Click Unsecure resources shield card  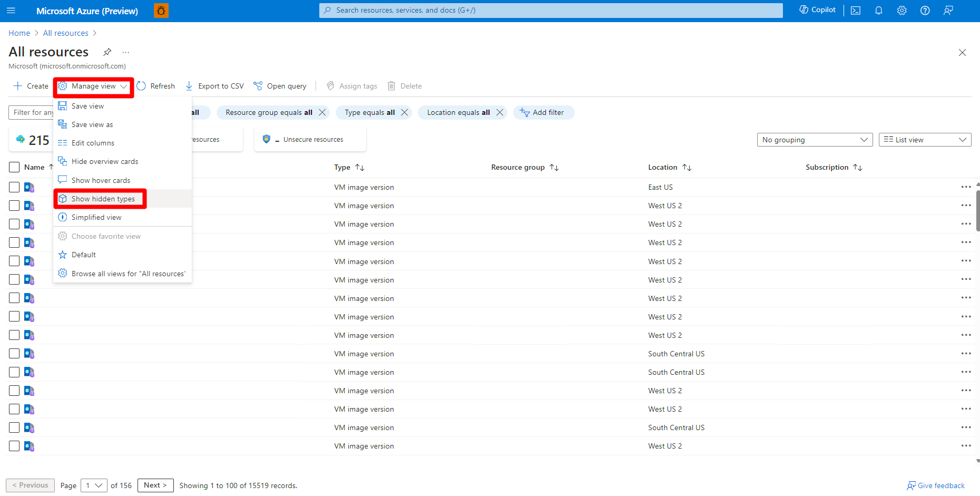[310, 140]
